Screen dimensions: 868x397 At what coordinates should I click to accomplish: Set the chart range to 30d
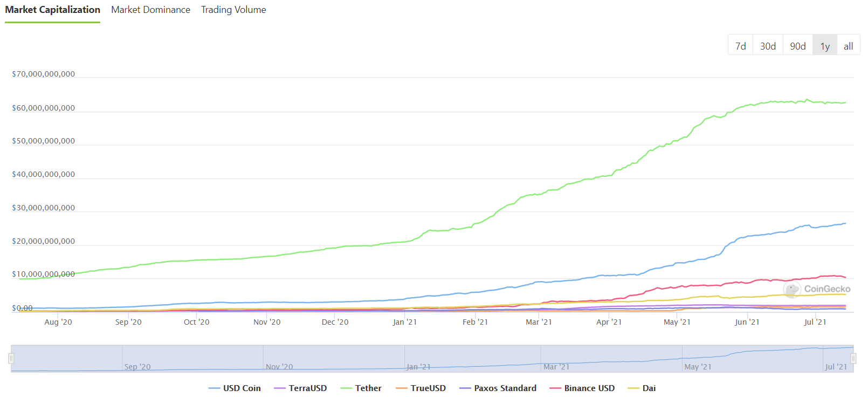[768, 46]
